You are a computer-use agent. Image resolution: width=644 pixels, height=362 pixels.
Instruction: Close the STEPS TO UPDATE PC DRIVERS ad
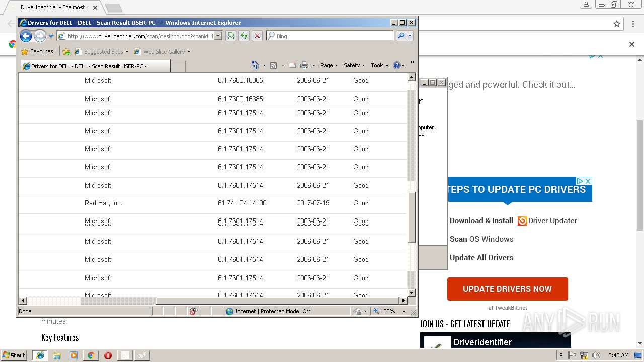[x=588, y=181]
